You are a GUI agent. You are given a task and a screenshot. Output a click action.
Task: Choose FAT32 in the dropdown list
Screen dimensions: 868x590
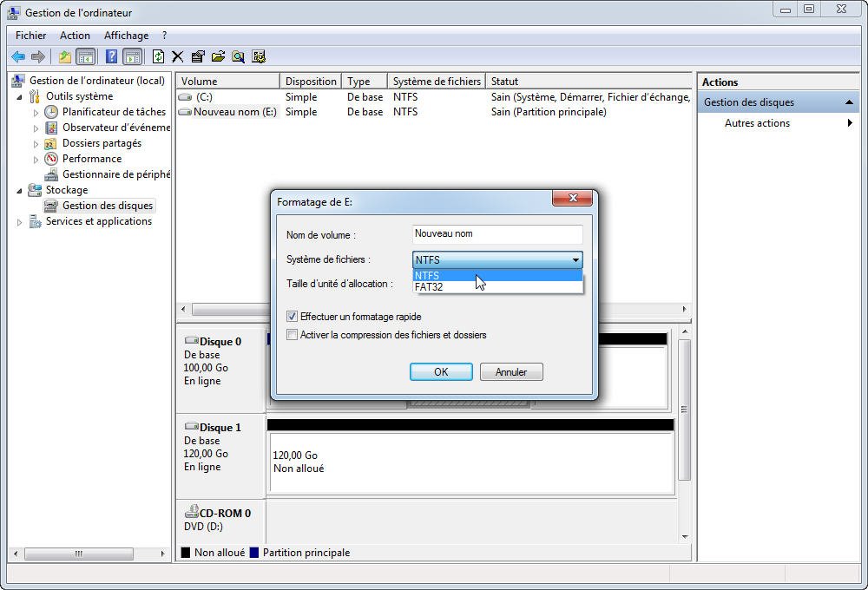[x=497, y=286]
